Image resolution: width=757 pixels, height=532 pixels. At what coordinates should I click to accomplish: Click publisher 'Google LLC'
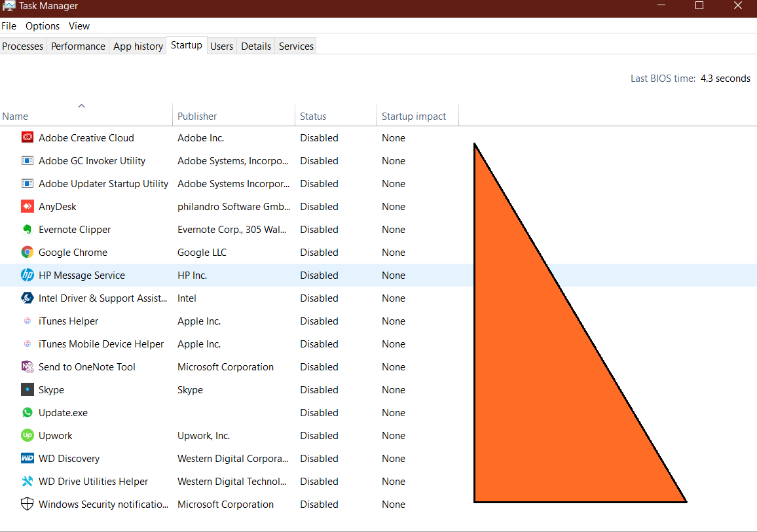[x=202, y=253]
